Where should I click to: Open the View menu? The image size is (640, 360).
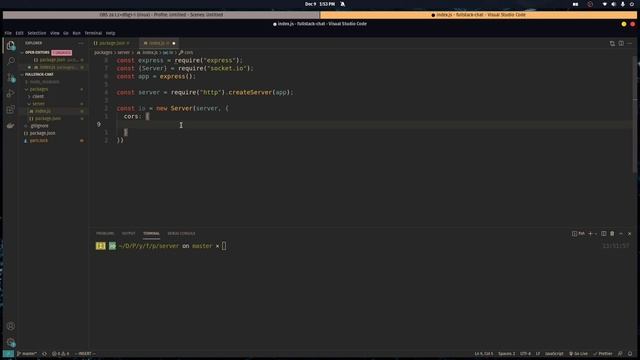[55, 33]
